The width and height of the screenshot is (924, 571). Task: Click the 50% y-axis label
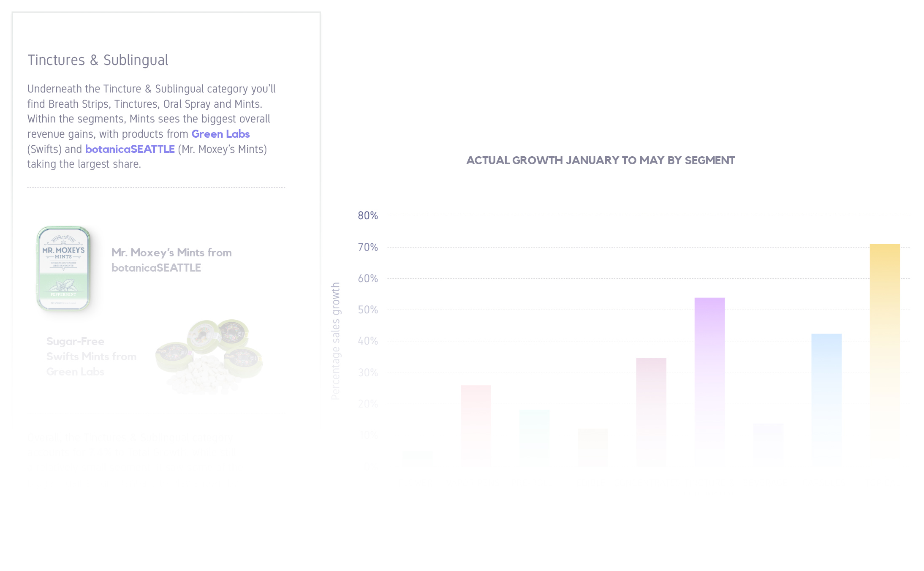[367, 310]
